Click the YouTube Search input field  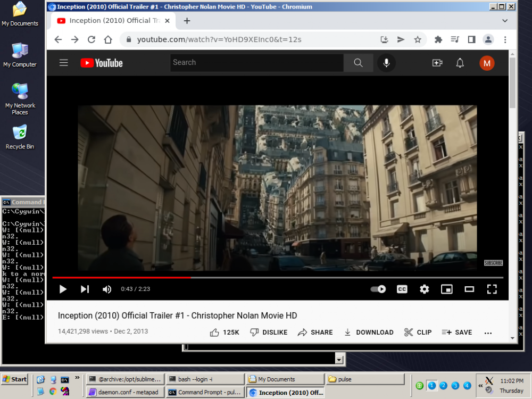click(x=256, y=63)
